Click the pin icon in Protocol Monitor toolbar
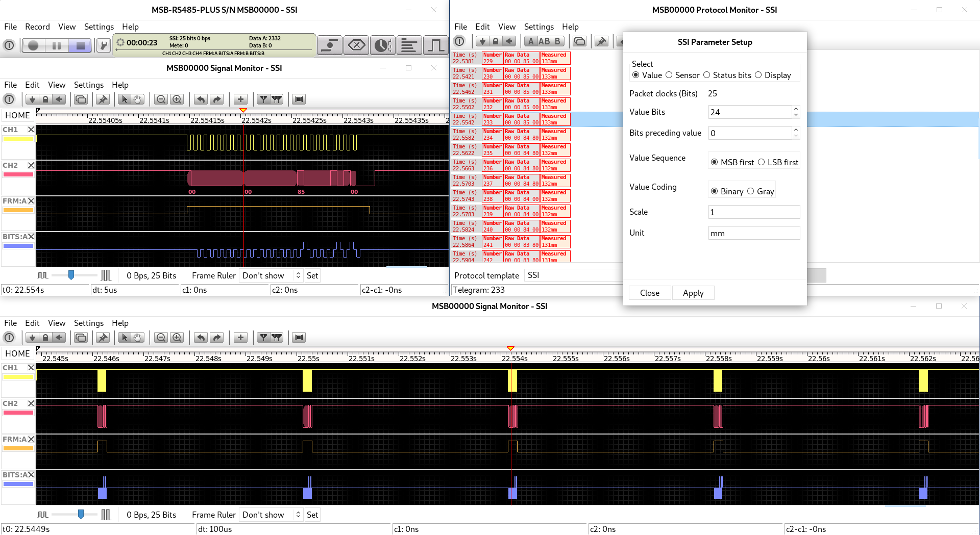This screenshot has height=535, width=980. (602, 41)
